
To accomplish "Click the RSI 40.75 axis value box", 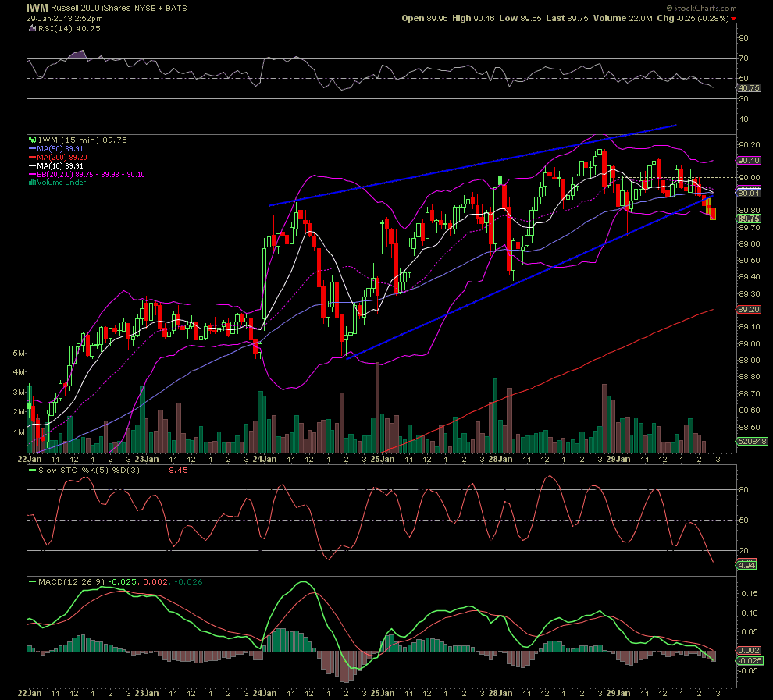I will [749, 87].
